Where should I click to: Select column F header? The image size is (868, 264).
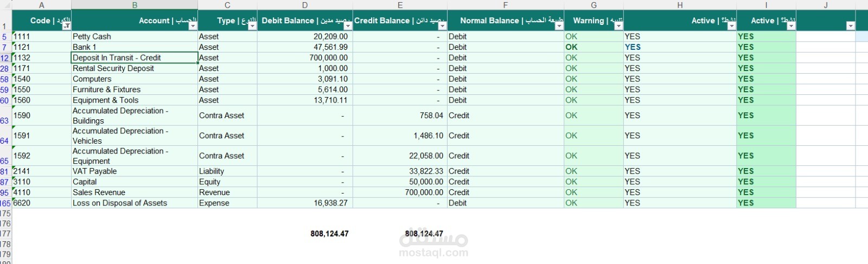click(x=506, y=5)
